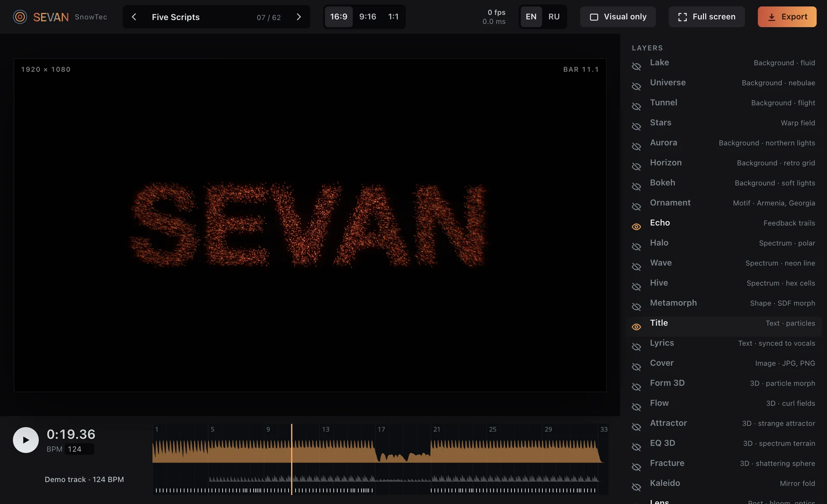Turn on the Aurora layer visibility
The height and width of the screenshot is (504, 827).
pos(636,146)
